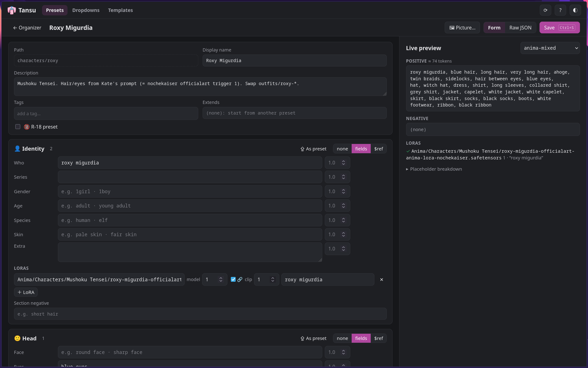Click the link chain icon beside clip
This screenshot has width=588, height=368.
240,279
